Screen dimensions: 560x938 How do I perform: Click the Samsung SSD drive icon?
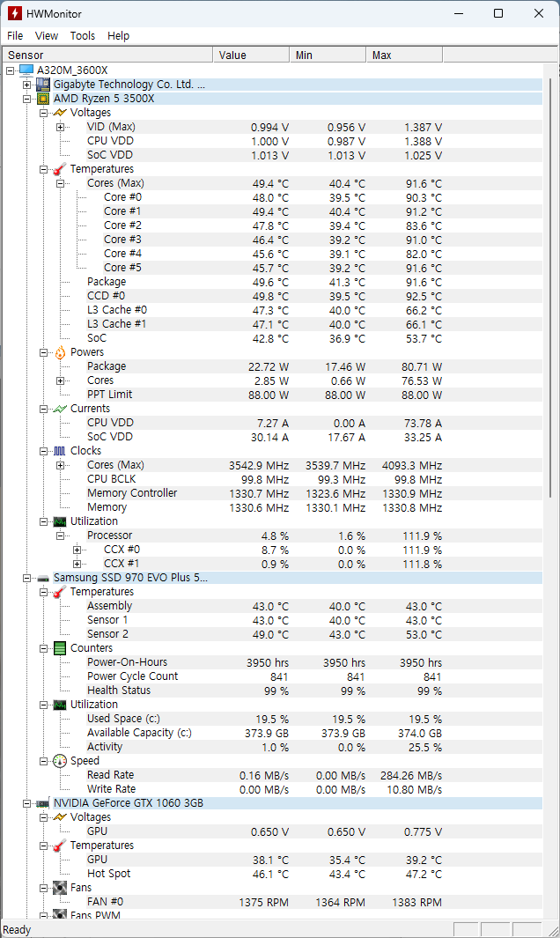pyautogui.click(x=43, y=578)
